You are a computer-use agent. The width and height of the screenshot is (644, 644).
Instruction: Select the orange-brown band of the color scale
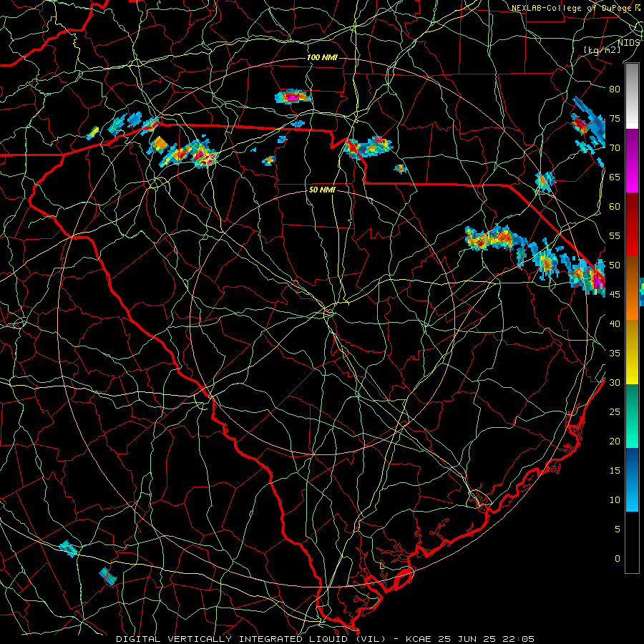pyautogui.click(x=632, y=288)
